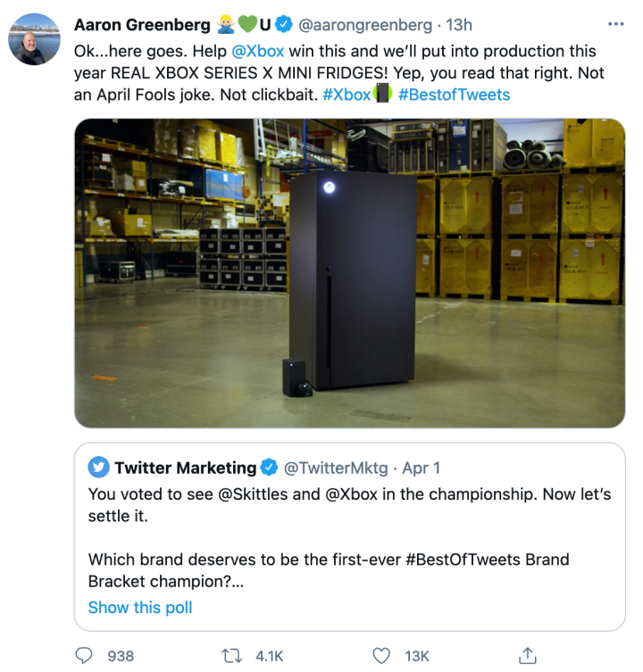This screenshot has height=672, width=643.
Task: Click the Aaron Greenberg display name
Action: (x=142, y=24)
